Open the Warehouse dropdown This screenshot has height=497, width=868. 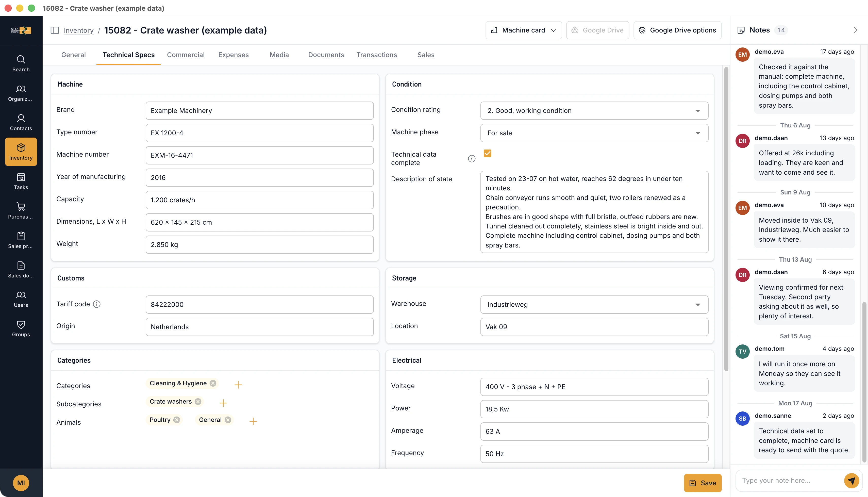(594, 305)
